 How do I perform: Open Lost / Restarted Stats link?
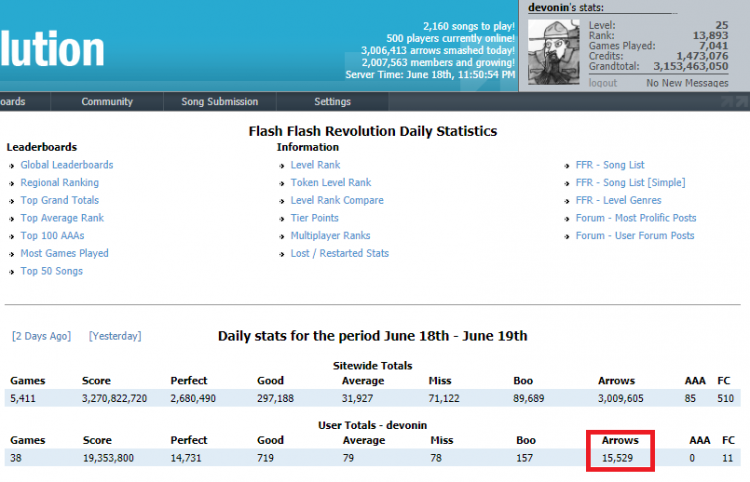tap(339, 253)
